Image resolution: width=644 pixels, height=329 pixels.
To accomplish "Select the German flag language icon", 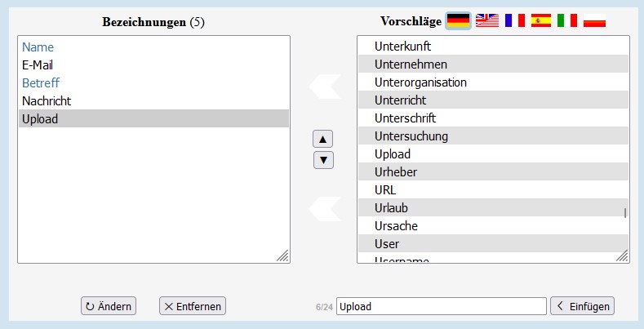I will (x=458, y=21).
